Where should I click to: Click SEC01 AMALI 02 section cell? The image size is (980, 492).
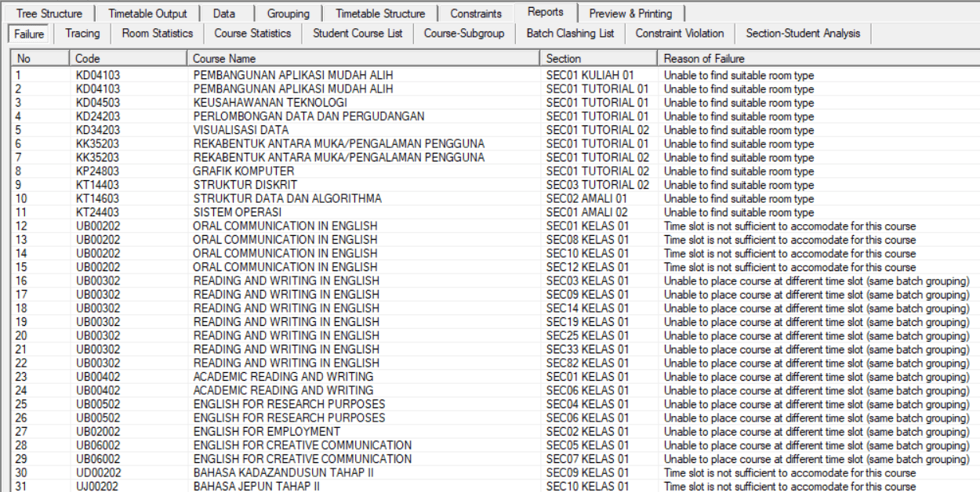(586, 212)
